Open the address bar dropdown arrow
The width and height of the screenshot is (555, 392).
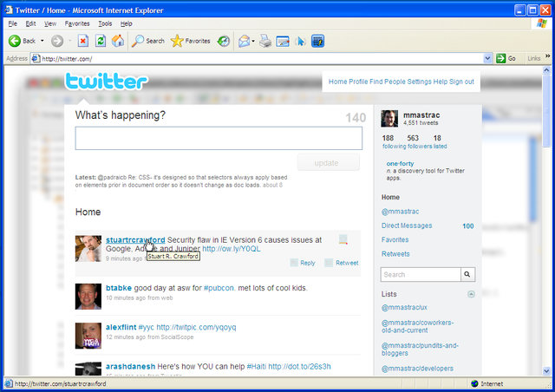(487, 58)
